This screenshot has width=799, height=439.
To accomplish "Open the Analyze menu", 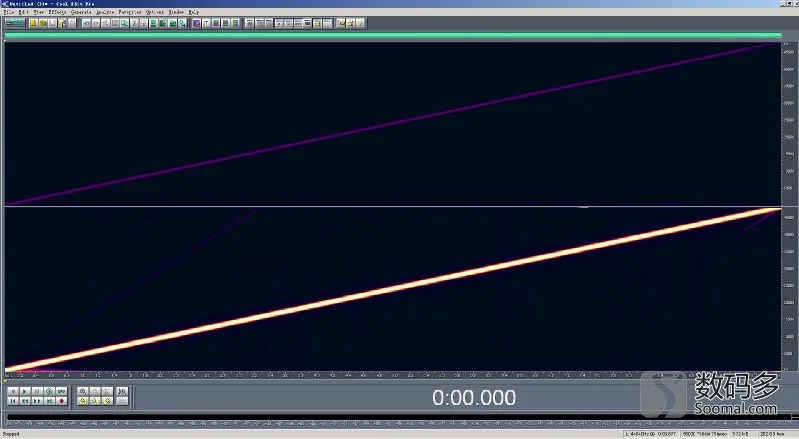I will point(104,12).
